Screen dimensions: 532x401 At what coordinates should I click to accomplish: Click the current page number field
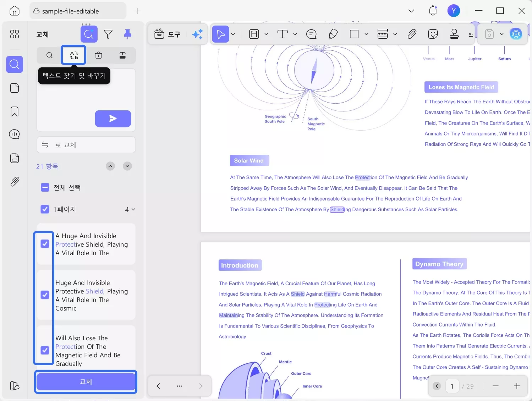pyautogui.click(x=452, y=386)
